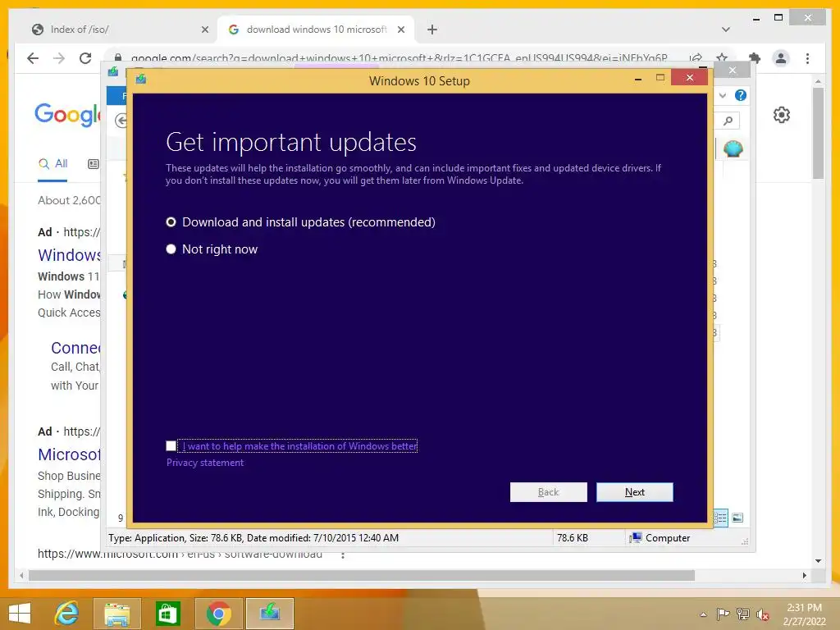
Task: Open a new Chrome tab
Action: click(431, 30)
